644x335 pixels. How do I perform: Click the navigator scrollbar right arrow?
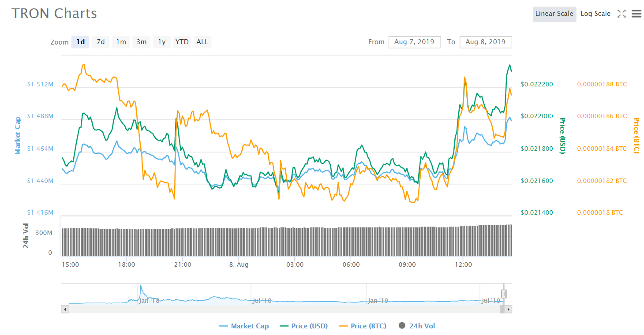[x=508, y=309]
